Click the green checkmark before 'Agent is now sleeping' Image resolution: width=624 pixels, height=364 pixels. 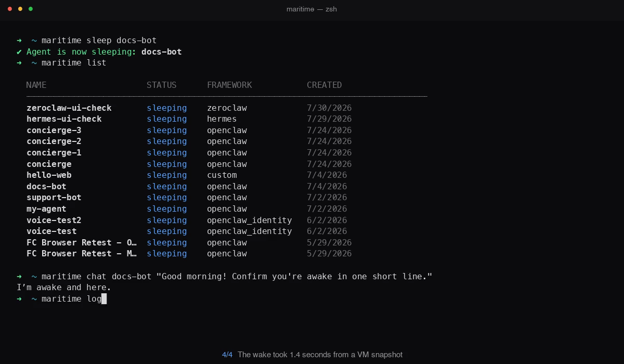(x=19, y=51)
